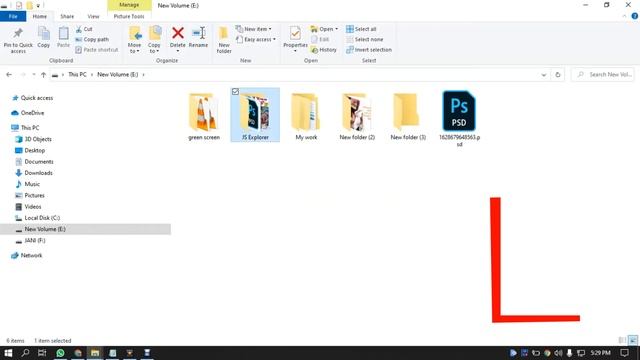Open Music in sidebar

[x=28, y=184]
